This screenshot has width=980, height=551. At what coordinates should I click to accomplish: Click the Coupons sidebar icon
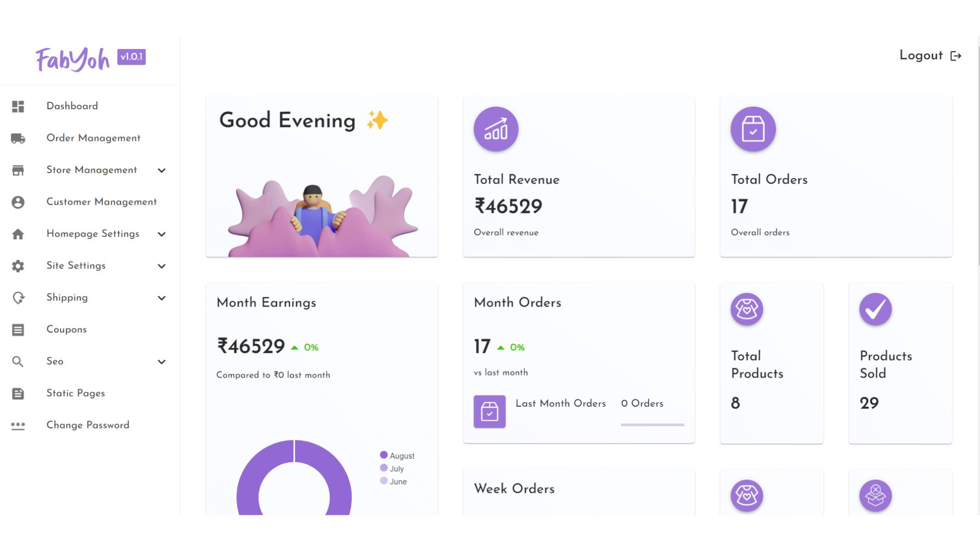coord(18,330)
